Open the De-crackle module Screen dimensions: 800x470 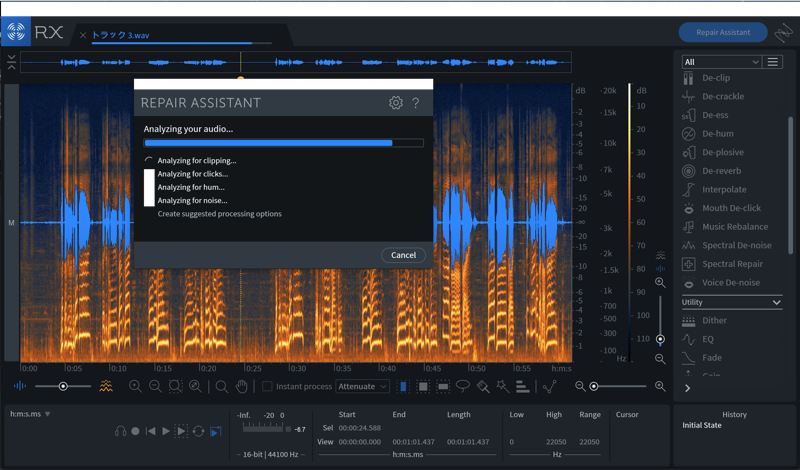713,96
